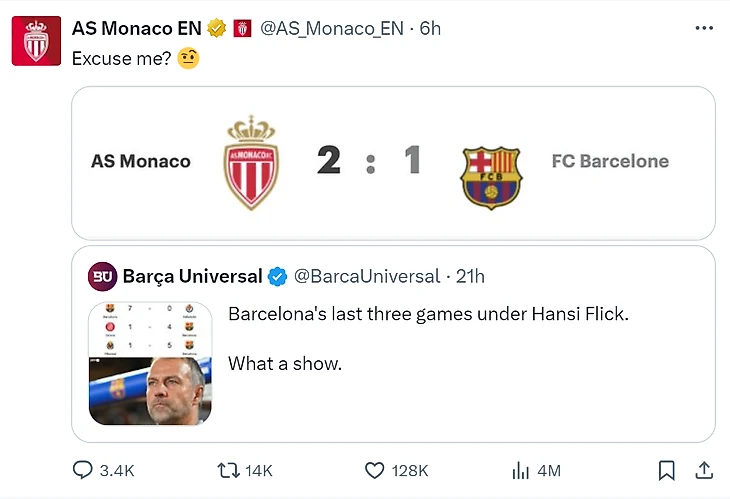Repost this tweet via retweet icon
The image size is (730, 499).
click(228, 470)
